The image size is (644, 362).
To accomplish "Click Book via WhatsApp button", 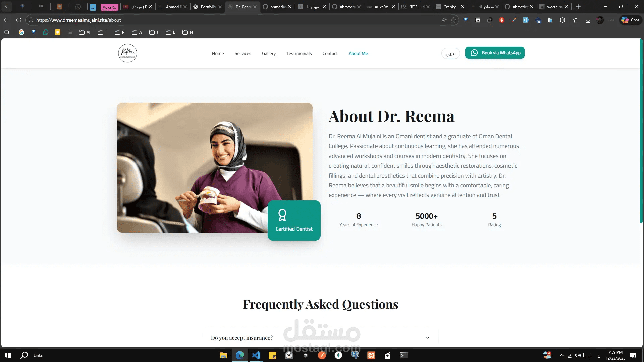I will tap(495, 53).
